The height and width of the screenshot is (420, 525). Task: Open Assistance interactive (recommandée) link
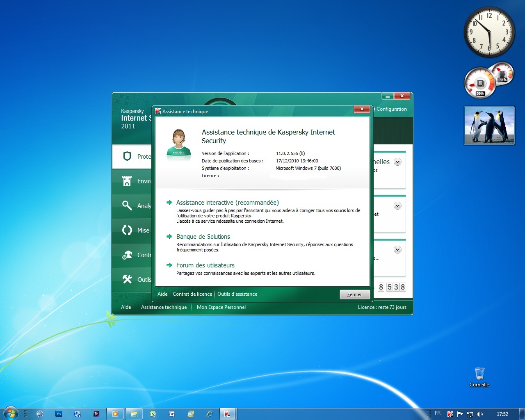pyautogui.click(x=228, y=203)
